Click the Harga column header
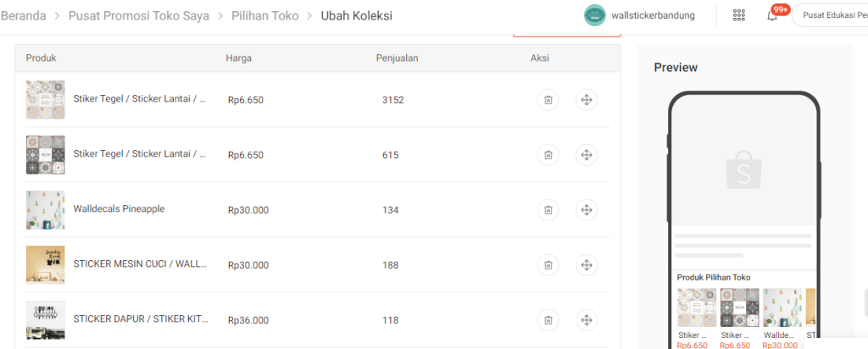Image resolution: width=868 pixels, height=349 pixels. [238, 58]
